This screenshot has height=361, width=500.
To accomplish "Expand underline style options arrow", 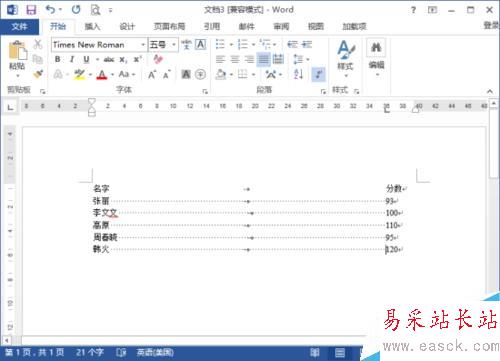I will (97, 60).
